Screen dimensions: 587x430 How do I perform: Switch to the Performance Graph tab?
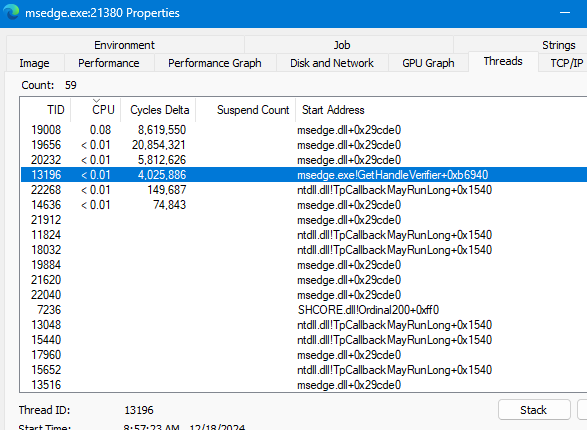coord(215,63)
